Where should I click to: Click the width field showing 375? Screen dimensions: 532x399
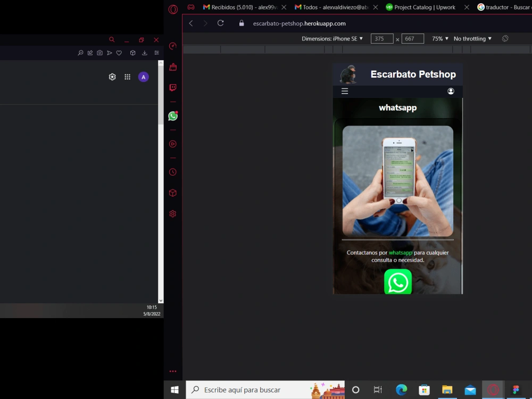(382, 39)
